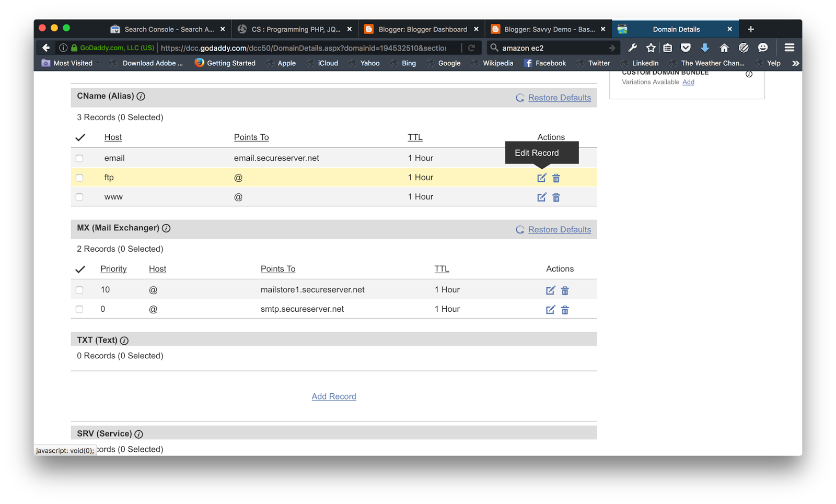Open SRV (Service) info icon

138,434
